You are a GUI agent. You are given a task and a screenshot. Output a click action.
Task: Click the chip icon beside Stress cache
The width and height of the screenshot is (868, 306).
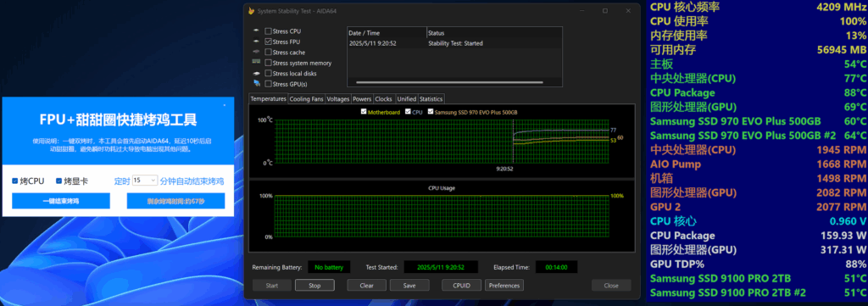pyautogui.click(x=256, y=53)
